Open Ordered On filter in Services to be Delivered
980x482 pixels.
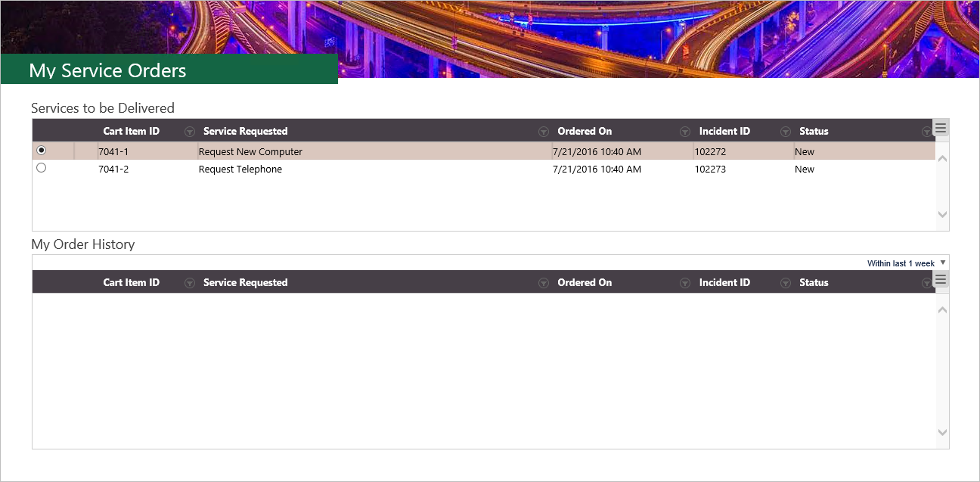point(685,132)
